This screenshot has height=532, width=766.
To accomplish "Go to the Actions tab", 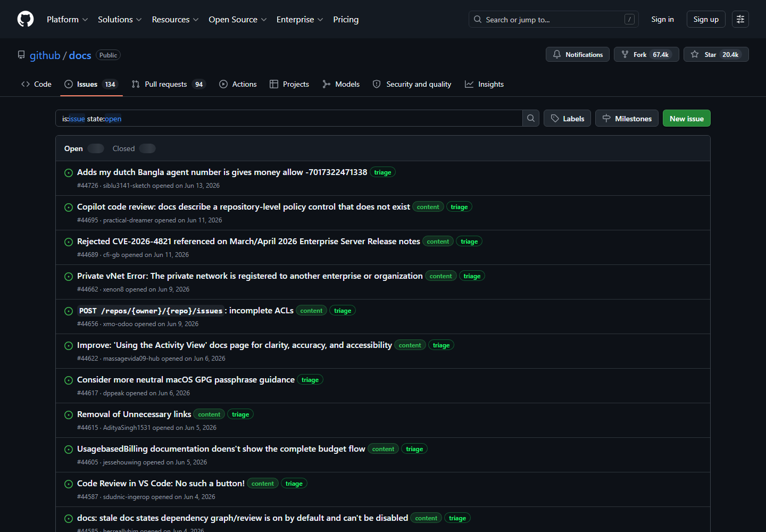I will (x=238, y=84).
